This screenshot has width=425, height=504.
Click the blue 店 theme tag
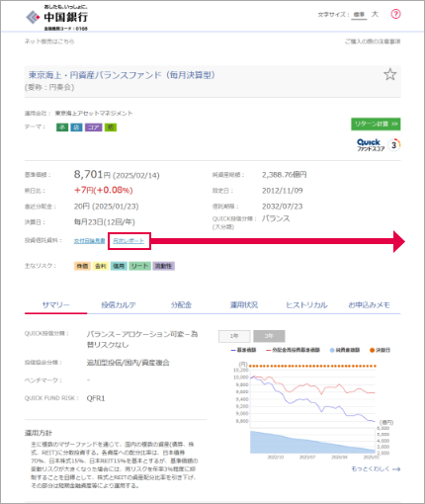click(x=77, y=127)
